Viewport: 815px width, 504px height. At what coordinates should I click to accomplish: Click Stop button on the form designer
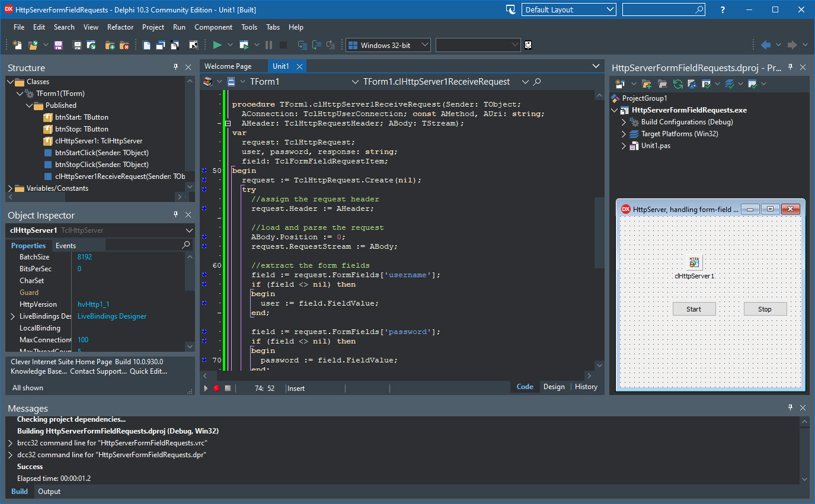765,309
